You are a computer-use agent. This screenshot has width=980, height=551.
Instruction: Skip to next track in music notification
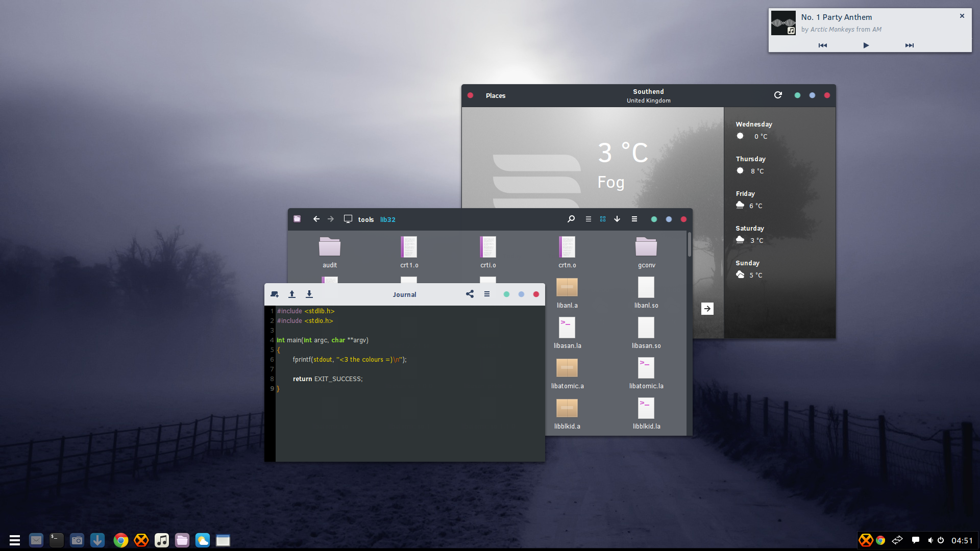coord(910,45)
